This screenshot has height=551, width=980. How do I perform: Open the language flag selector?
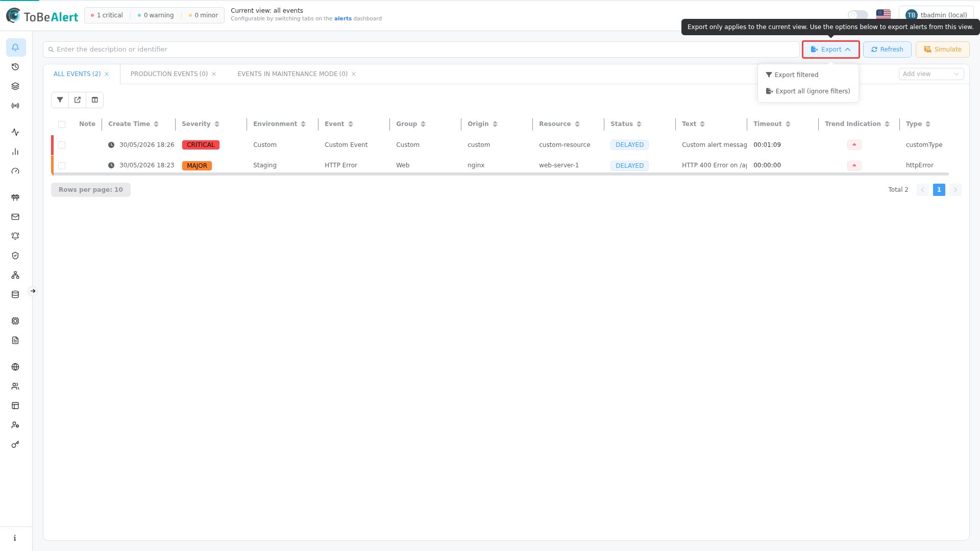pos(883,15)
